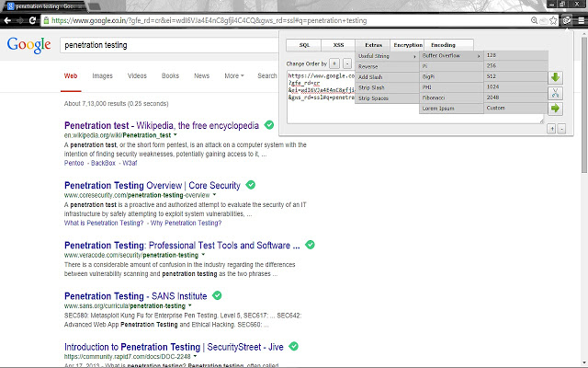Pick 512 buffer overflow size
Viewport: 588px width, 368px height.
point(516,76)
